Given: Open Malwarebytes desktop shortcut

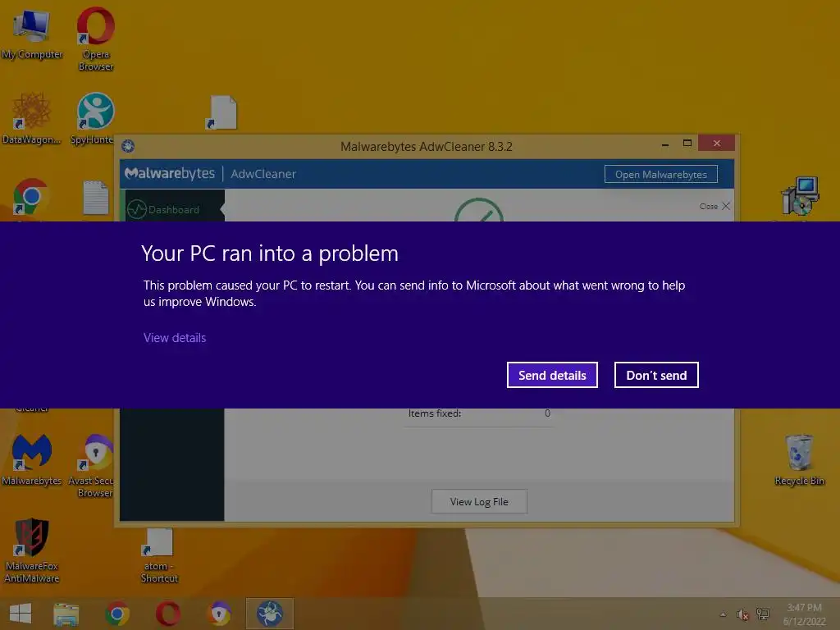Looking at the screenshot, I should pyautogui.click(x=32, y=459).
